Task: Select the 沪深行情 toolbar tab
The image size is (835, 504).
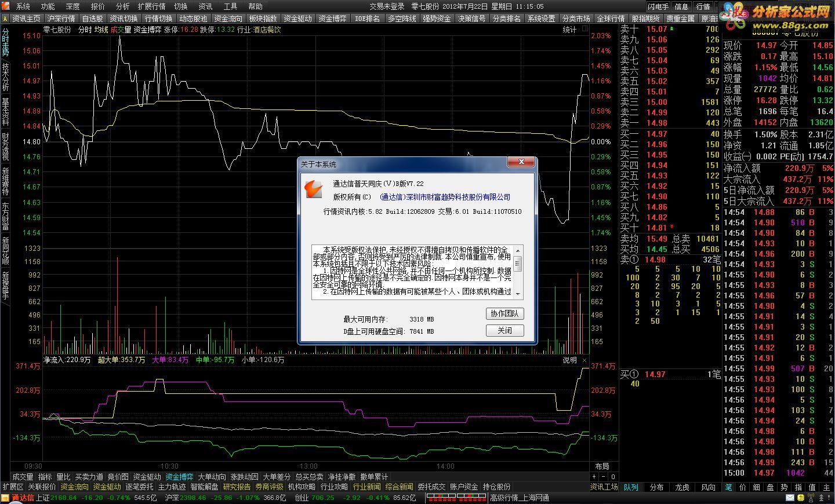Action: pyautogui.click(x=61, y=19)
